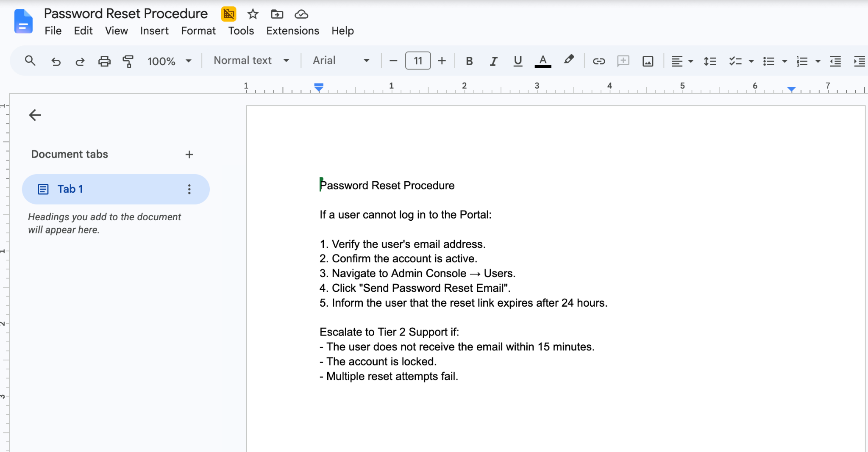Star the Password Reset Procedure document
Image resolution: width=868 pixels, height=452 pixels.
click(x=253, y=14)
